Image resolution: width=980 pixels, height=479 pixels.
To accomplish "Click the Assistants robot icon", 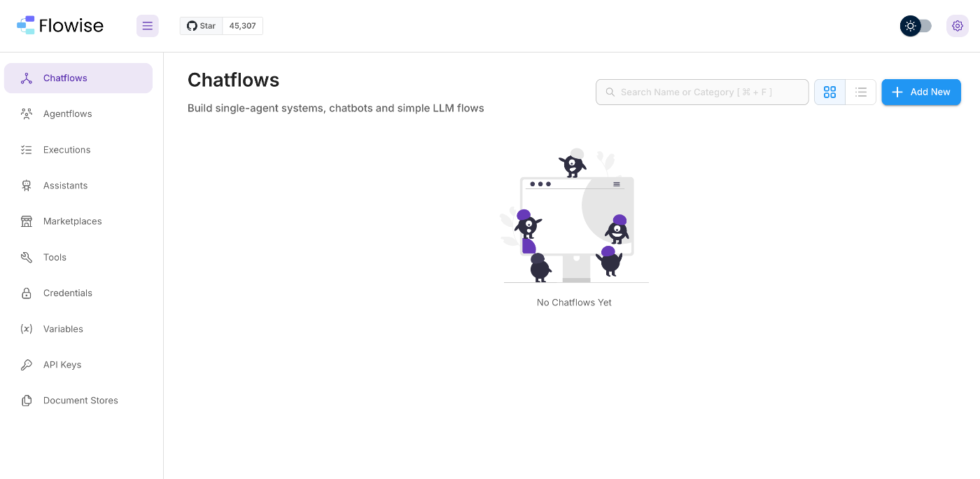I will (27, 186).
